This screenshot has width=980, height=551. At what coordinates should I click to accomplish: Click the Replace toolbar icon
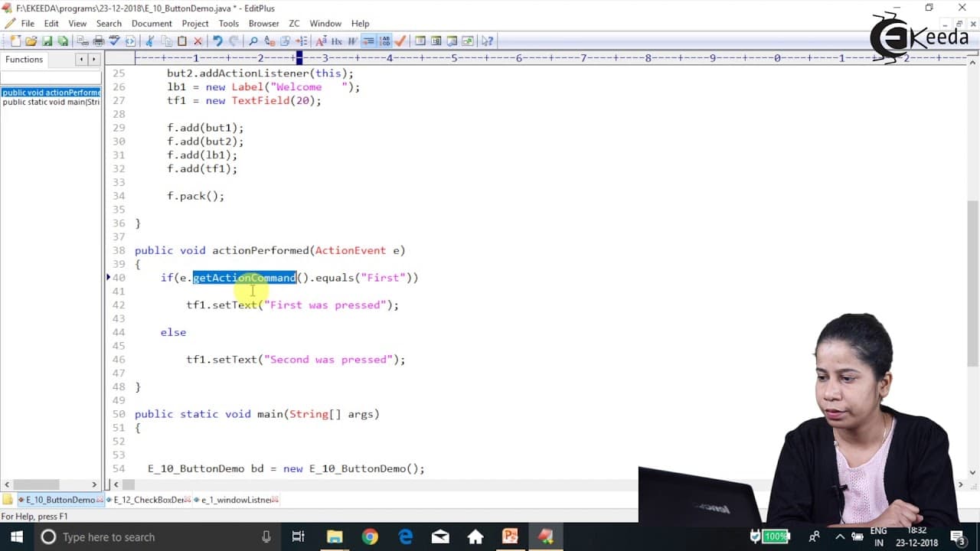[x=270, y=41]
